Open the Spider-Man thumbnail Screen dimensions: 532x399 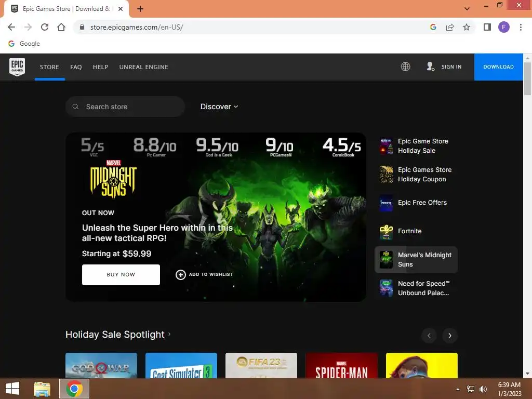point(341,365)
